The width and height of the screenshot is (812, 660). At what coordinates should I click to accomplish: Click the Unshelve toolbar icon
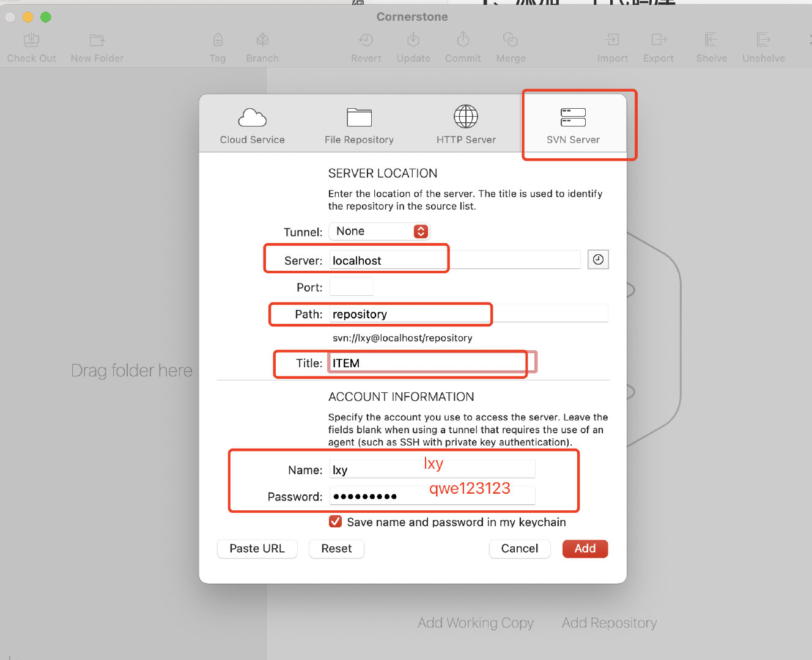(x=763, y=40)
